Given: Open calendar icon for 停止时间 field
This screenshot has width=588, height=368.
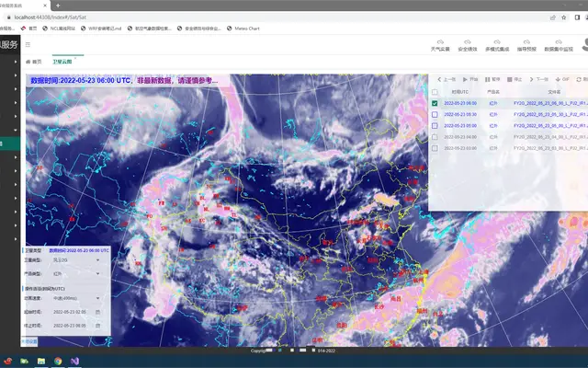Looking at the screenshot, I should point(98,326).
